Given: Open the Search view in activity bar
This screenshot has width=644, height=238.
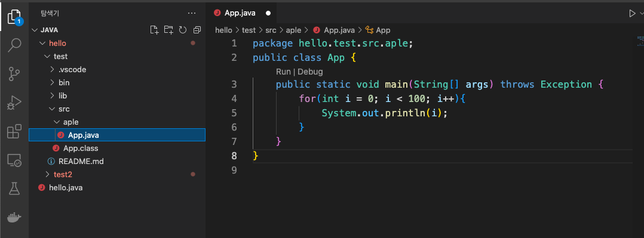Looking at the screenshot, I should coord(14,45).
